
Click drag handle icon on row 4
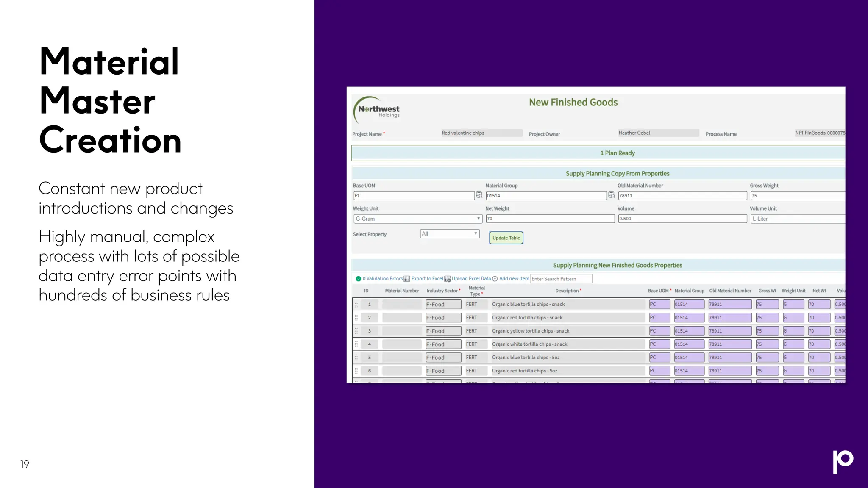click(356, 344)
